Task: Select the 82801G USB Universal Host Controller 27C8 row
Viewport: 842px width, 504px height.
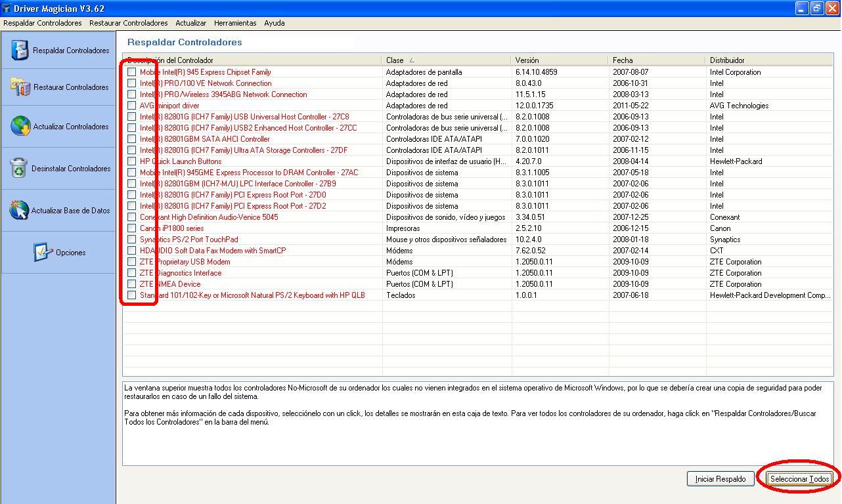Action: click(477, 117)
